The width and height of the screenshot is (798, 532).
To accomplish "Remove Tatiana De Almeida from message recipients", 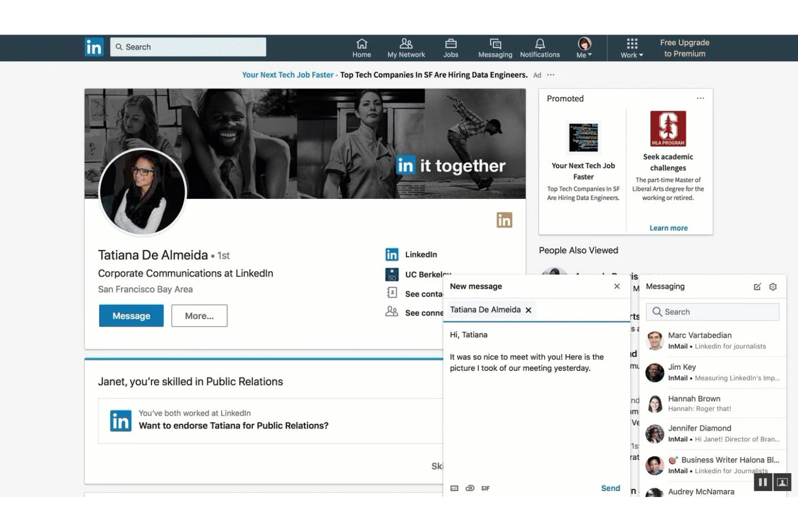I will [x=528, y=310].
